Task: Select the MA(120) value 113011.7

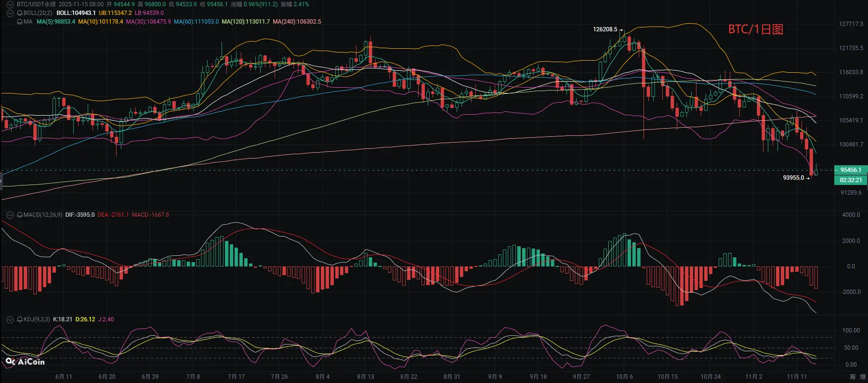Action: click(x=246, y=22)
